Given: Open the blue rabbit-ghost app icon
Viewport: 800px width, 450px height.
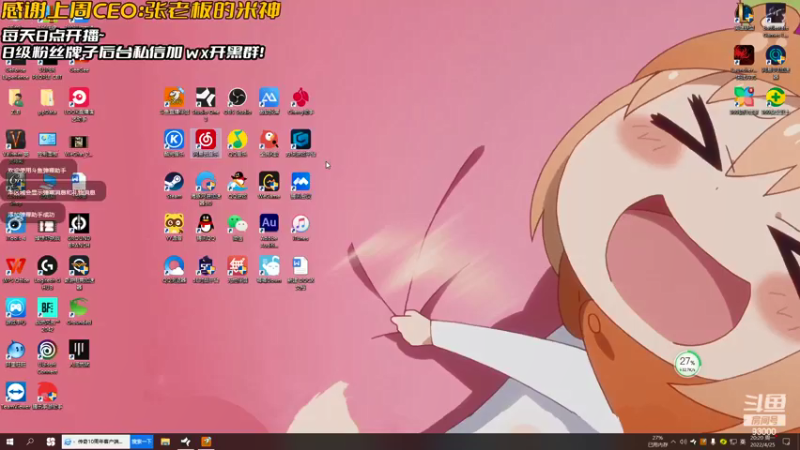Looking at the screenshot, I should tap(269, 266).
